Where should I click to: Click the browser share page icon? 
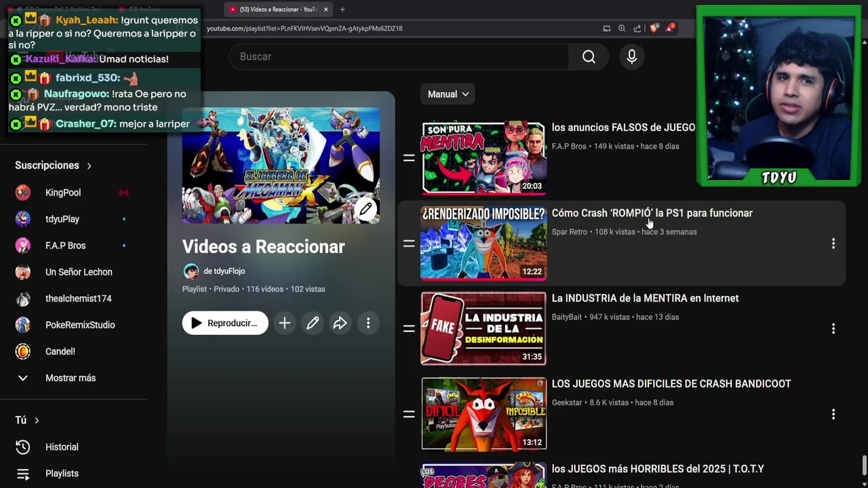coord(637,28)
